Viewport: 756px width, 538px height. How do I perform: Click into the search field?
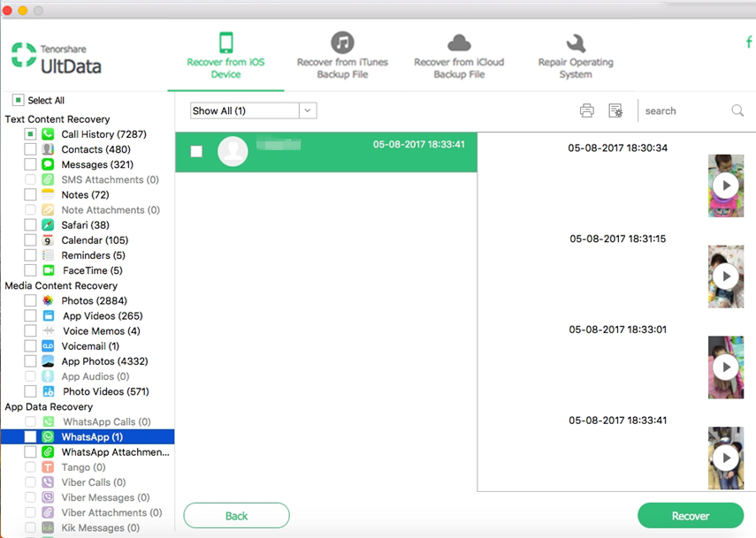click(685, 110)
